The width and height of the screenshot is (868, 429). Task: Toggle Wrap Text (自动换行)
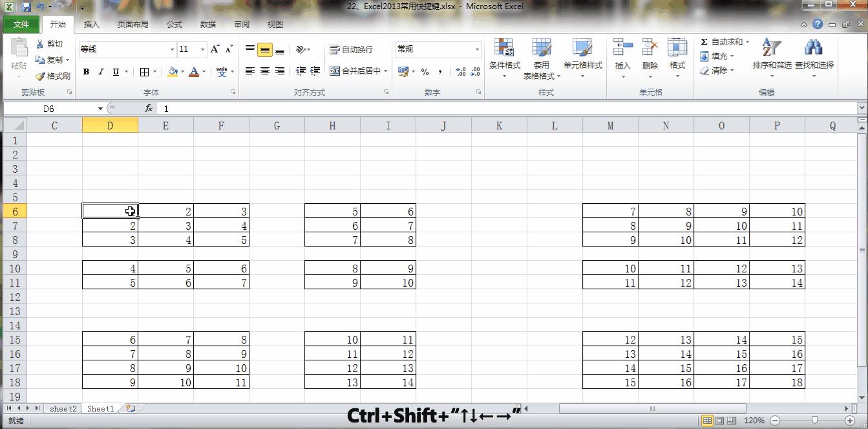351,49
